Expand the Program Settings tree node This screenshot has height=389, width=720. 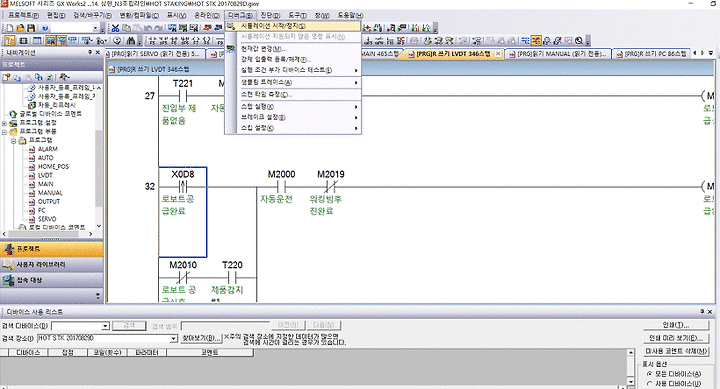[x=5, y=123]
